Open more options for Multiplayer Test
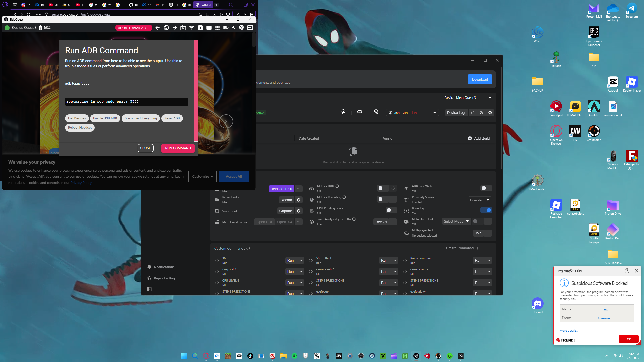The height and width of the screenshot is (362, 644). (488, 233)
